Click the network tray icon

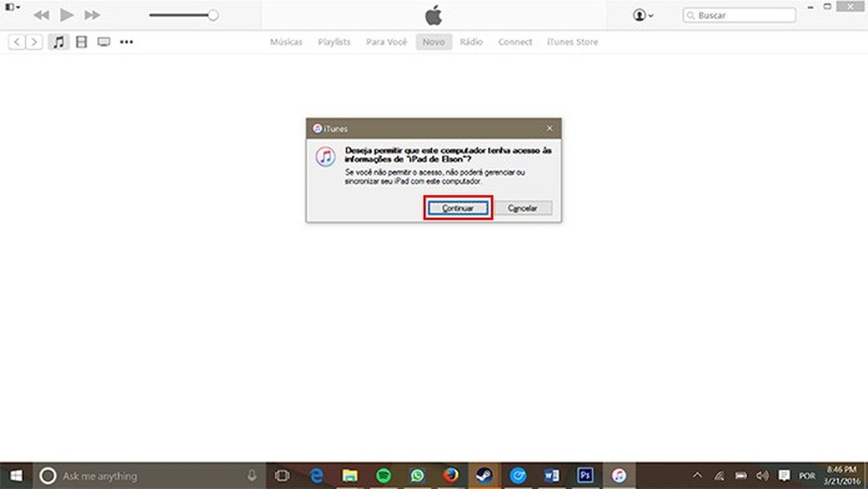pos(719,476)
